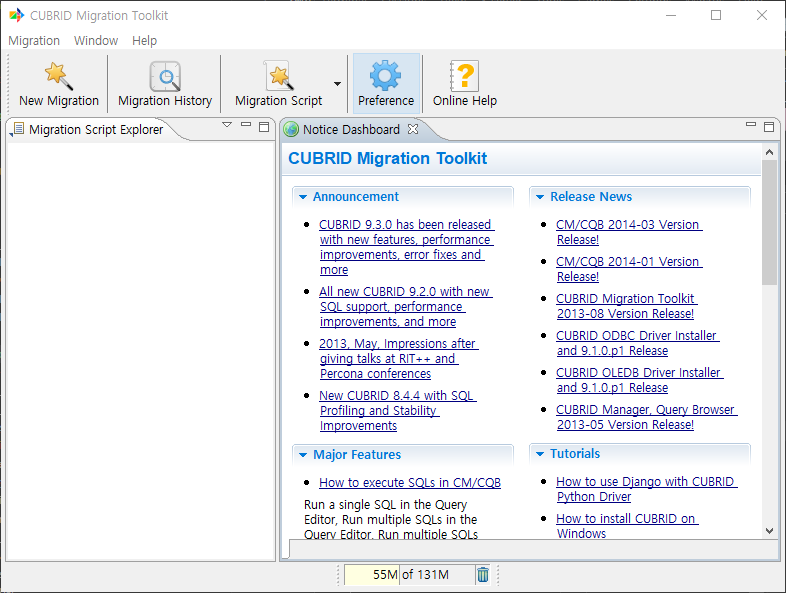Collapse the Announcement section
This screenshot has width=786, height=593.
302,197
